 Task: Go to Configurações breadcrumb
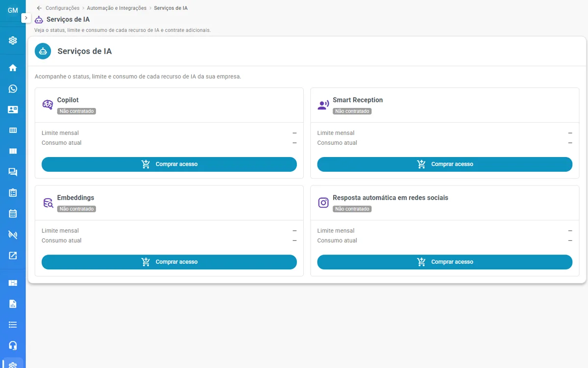tap(62, 8)
